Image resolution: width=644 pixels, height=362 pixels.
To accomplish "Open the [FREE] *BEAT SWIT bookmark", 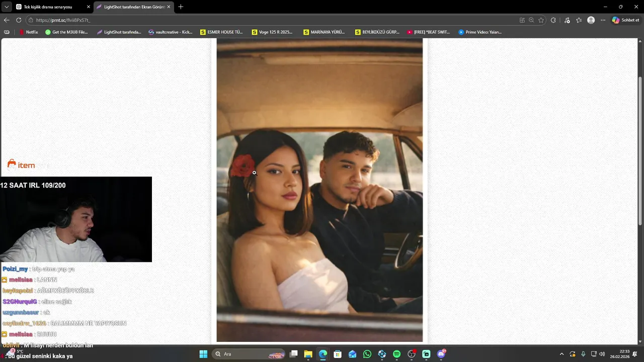I will tap(428, 32).
